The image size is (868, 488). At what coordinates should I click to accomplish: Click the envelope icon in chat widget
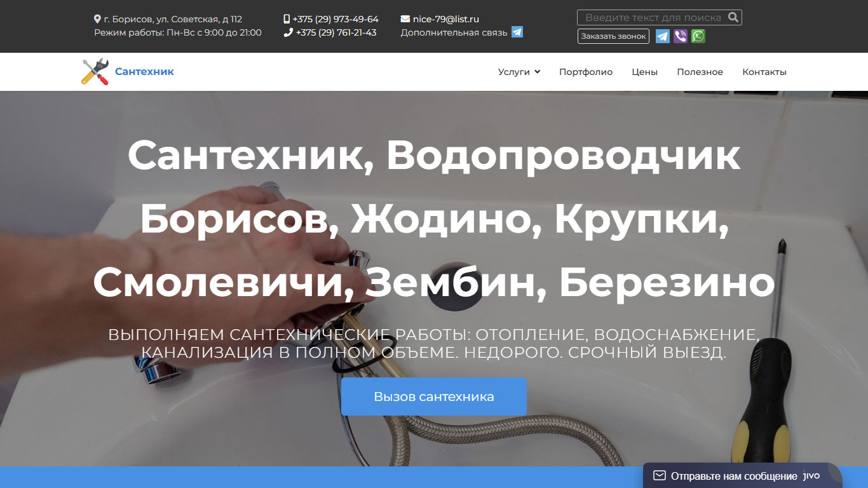click(660, 475)
